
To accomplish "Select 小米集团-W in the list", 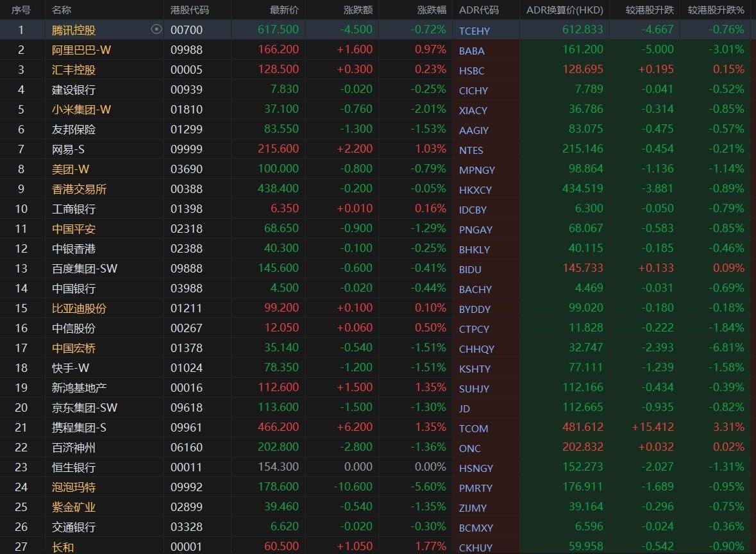I will tap(81, 110).
